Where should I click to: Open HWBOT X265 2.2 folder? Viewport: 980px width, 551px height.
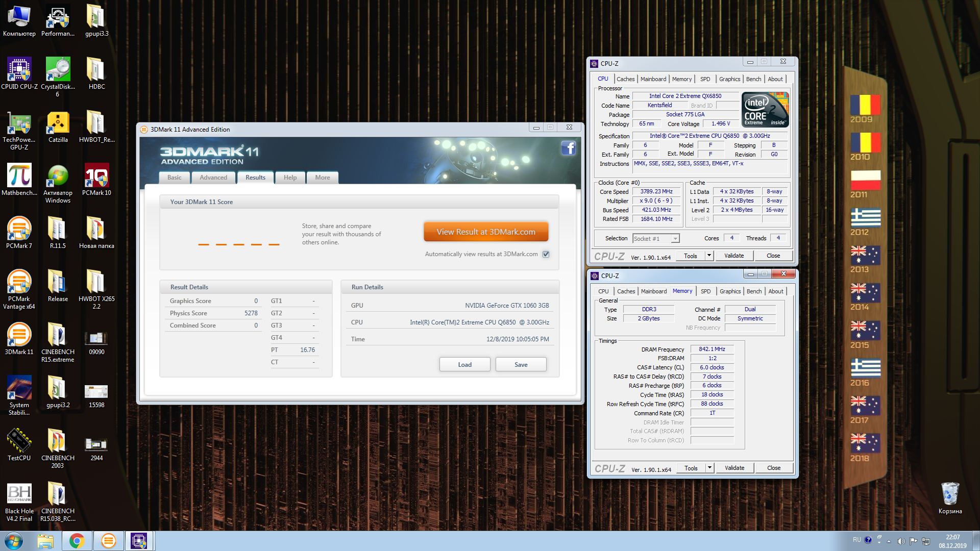(x=96, y=289)
